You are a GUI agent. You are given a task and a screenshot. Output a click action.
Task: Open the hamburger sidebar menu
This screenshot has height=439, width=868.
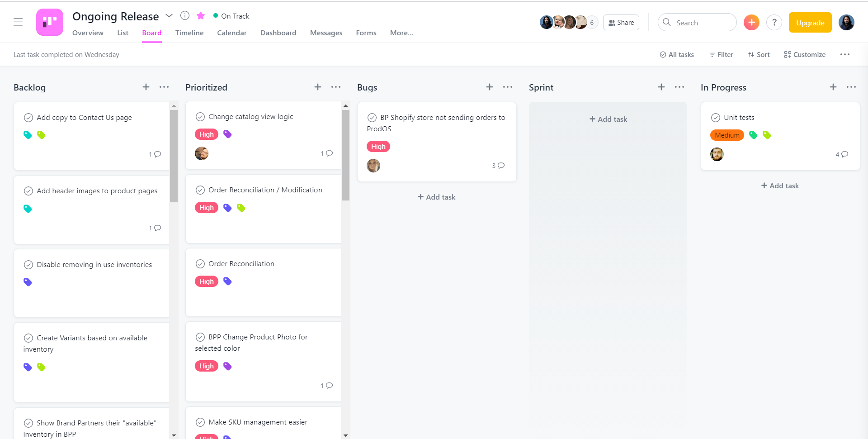pos(18,22)
